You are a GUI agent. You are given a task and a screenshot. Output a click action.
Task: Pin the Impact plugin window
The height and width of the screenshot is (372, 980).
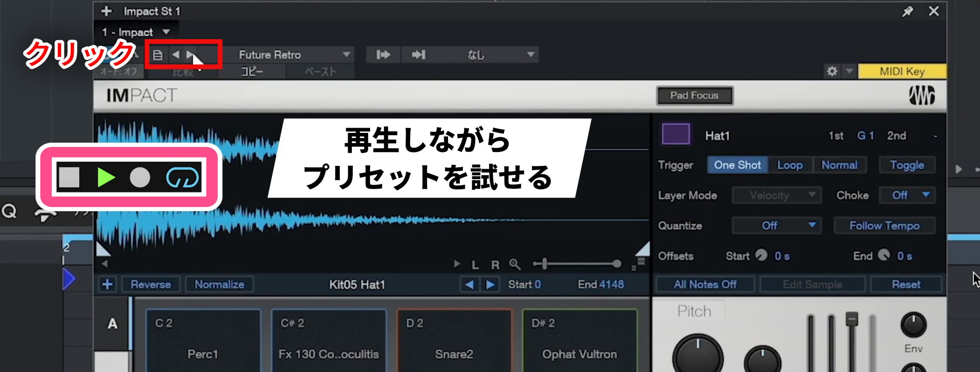907,12
